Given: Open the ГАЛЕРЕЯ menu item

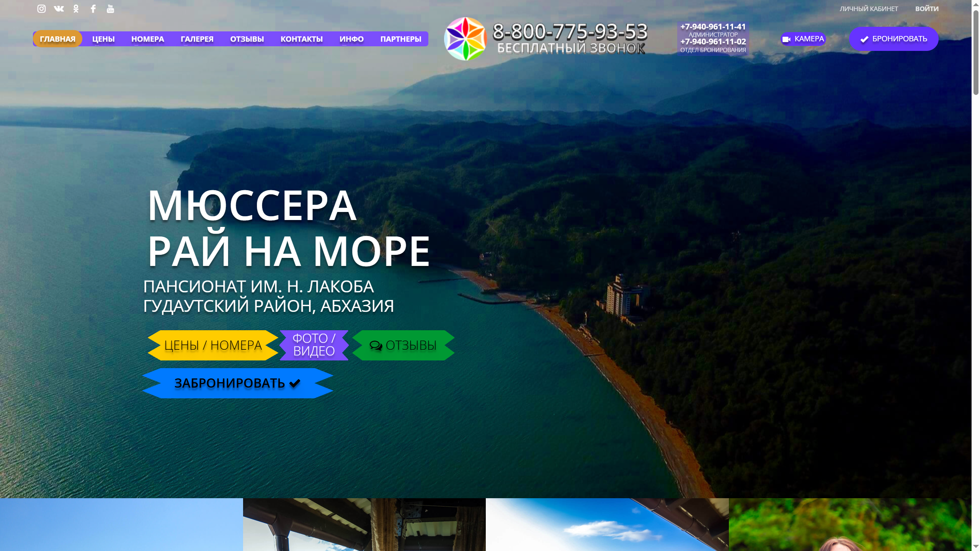Looking at the screenshot, I should coord(197,39).
